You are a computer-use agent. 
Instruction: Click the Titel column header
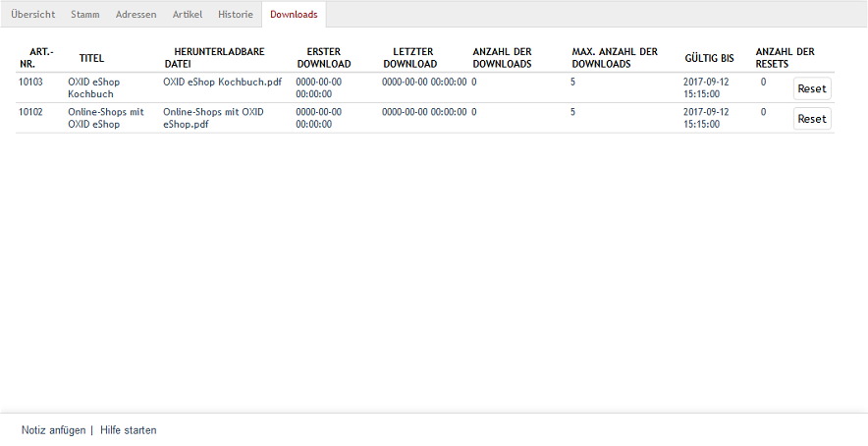[x=91, y=58]
